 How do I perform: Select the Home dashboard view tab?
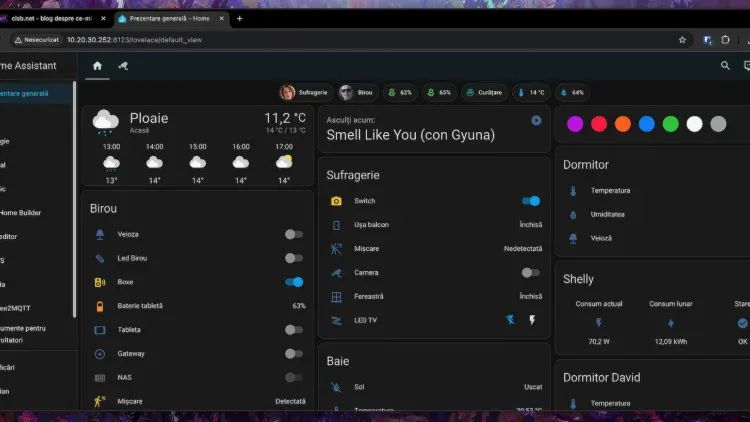click(x=97, y=66)
